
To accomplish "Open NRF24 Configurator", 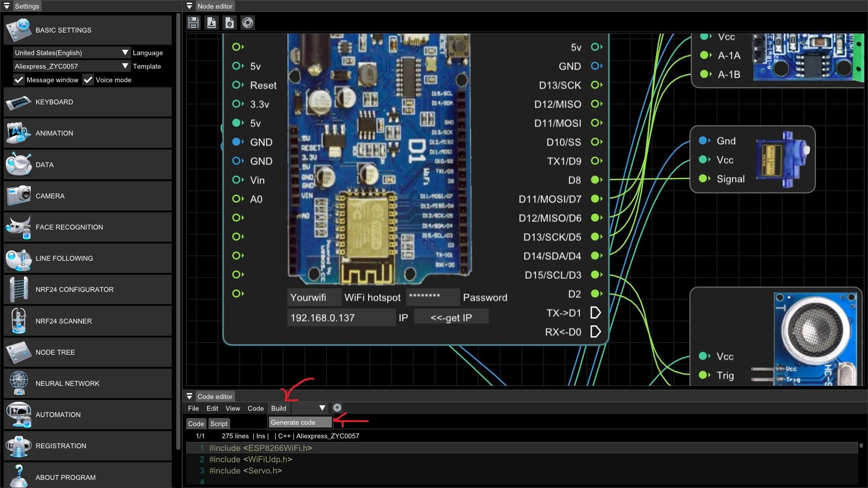I will 88,290.
